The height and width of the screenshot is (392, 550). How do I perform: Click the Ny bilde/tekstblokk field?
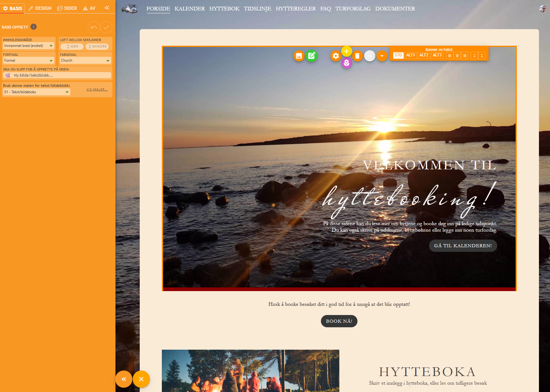[57, 75]
